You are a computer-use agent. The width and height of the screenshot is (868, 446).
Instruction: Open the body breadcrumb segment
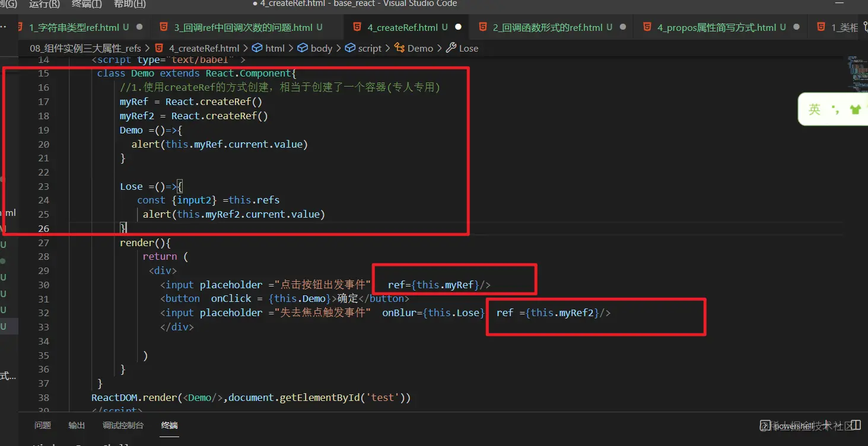coord(322,48)
